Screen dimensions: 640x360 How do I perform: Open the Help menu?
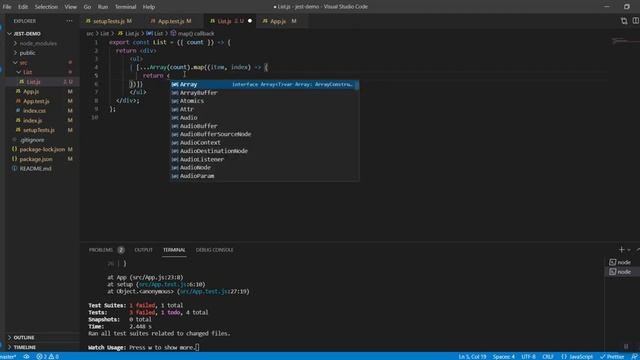[x=149, y=7]
